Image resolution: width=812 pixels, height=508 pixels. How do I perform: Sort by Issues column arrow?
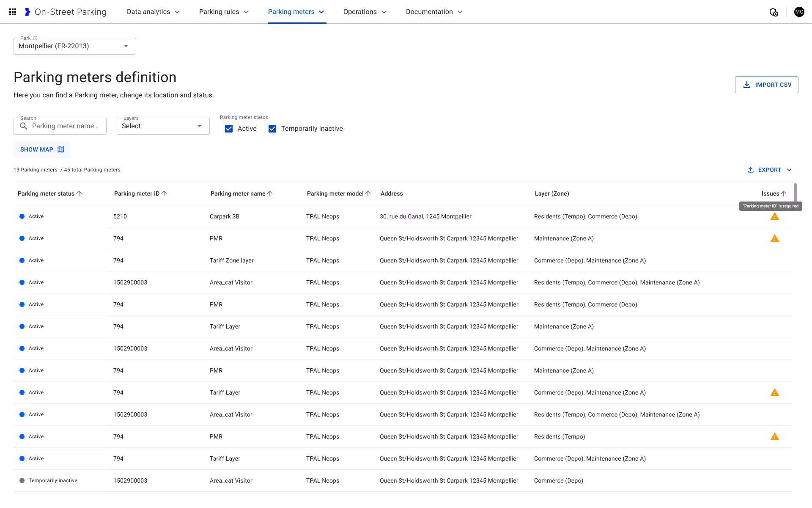(784, 193)
